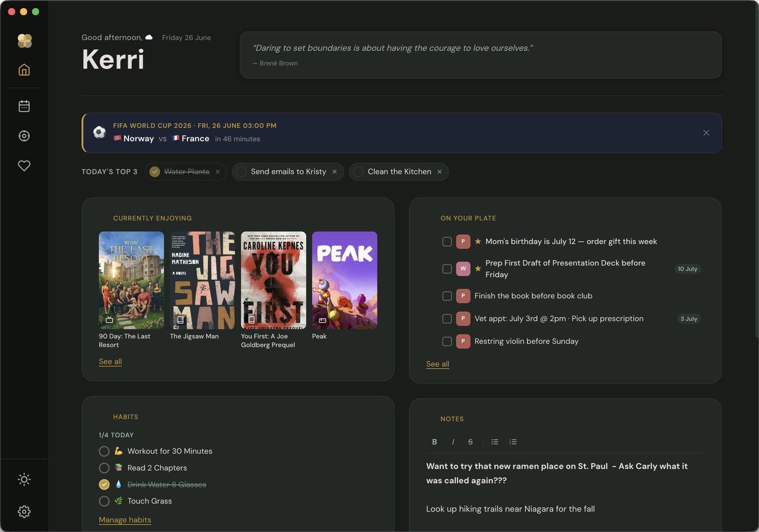Remove Water Plants from Top 3
Screen dimensions: 759x532
click(218, 172)
